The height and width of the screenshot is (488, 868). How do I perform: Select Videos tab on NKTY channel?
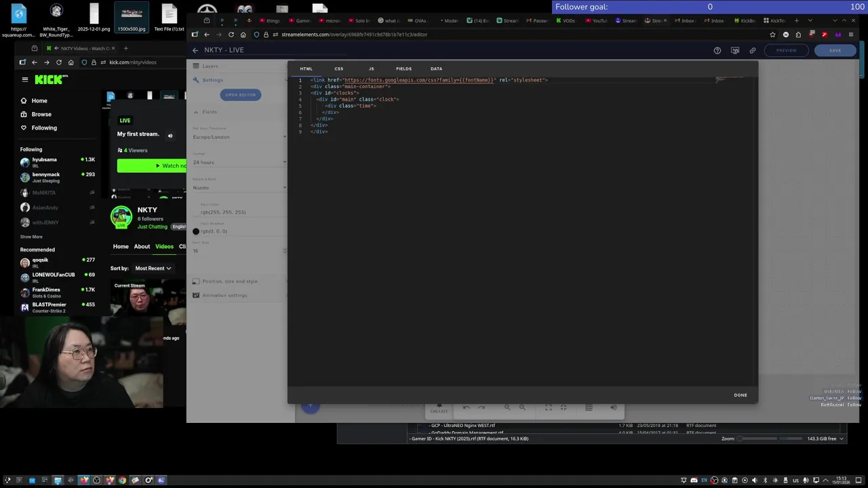click(164, 246)
